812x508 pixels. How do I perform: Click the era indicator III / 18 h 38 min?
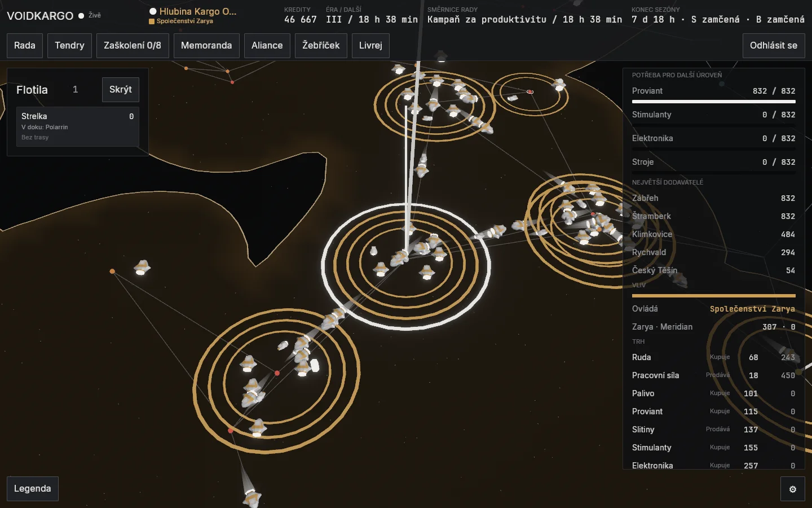point(372,20)
